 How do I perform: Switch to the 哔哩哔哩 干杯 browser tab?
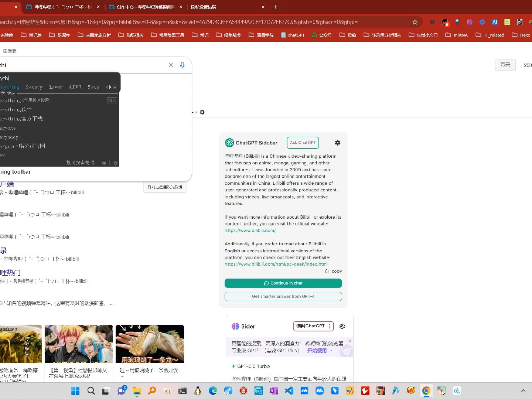click(63, 7)
